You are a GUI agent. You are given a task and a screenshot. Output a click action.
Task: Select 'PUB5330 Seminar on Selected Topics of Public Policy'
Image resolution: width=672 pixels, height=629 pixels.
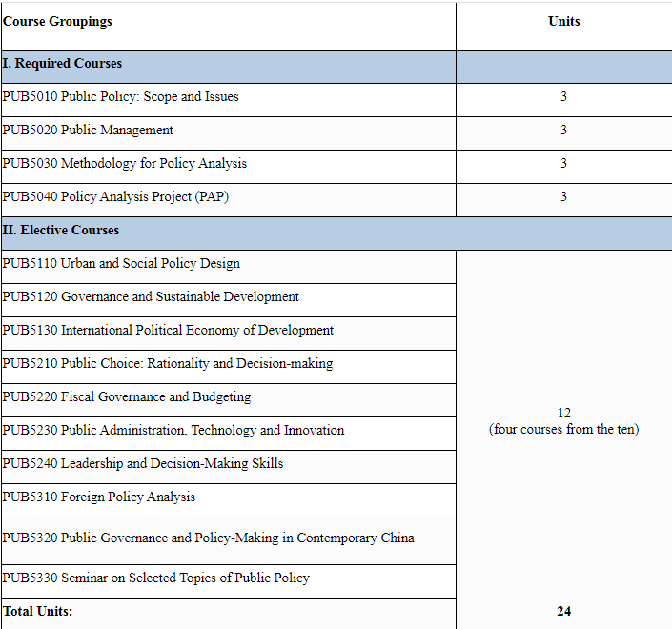[155, 578]
